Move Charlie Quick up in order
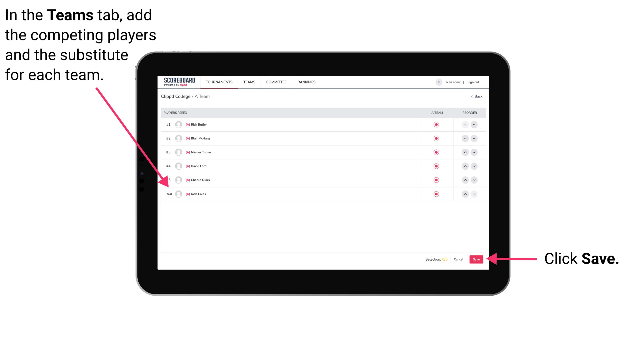 click(x=465, y=180)
